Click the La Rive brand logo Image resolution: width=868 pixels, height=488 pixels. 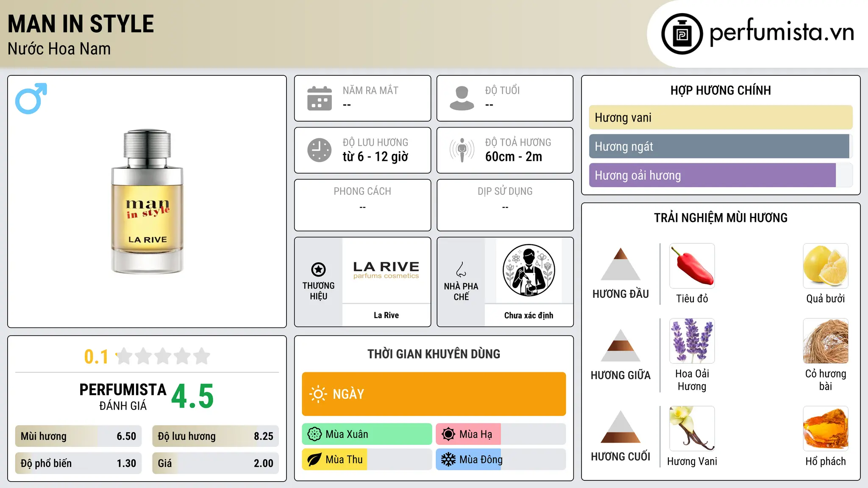[386, 270]
